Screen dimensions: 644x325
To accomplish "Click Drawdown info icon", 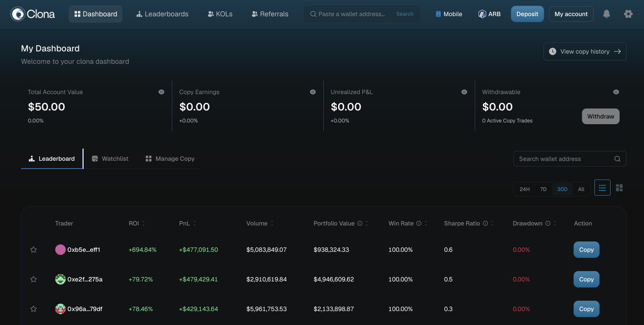I will pyautogui.click(x=547, y=223).
